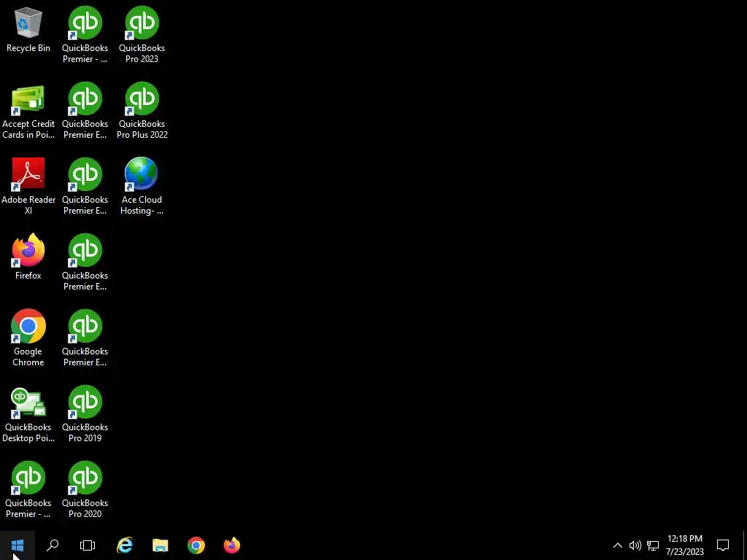This screenshot has width=747, height=560.
Task: Launch Internet Explorer from the taskbar
Action: [x=124, y=545]
